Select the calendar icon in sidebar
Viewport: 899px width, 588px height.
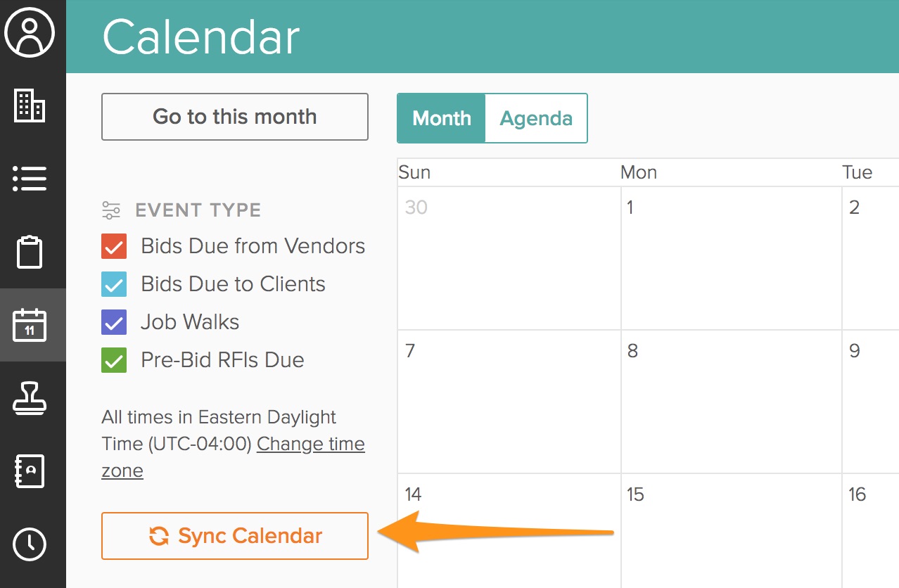pyautogui.click(x=30, y=325)
